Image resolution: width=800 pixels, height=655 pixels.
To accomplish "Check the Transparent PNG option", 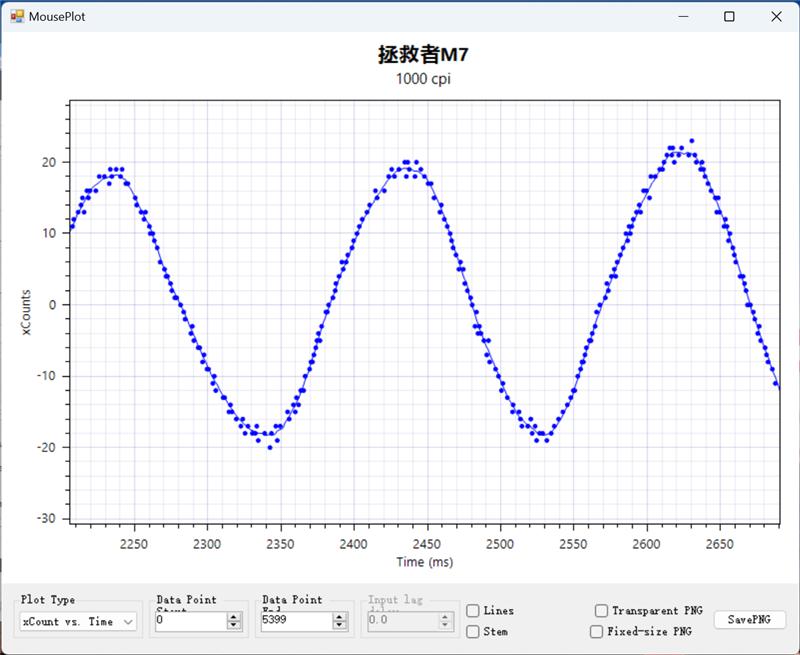I will tap(601, 611).
